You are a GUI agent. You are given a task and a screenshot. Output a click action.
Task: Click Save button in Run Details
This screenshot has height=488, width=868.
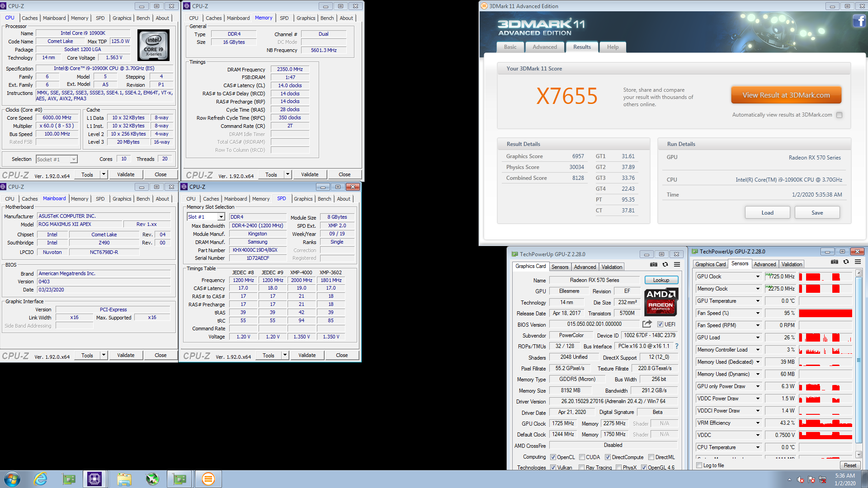pyautogui.click(x=817, y=213)
